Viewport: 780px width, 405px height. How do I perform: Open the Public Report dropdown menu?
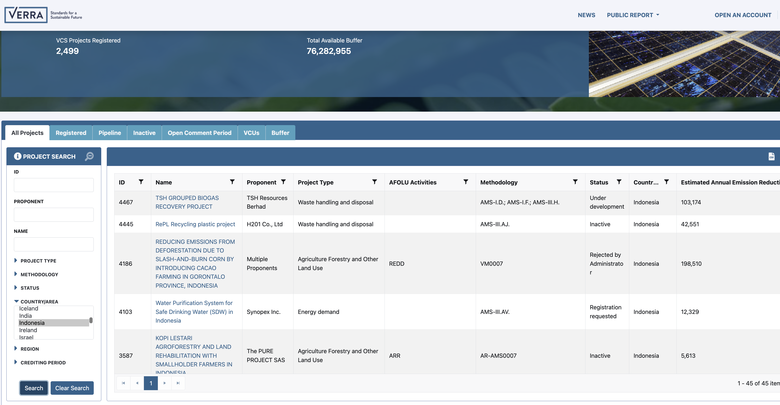pyautogui.click(x=633, y=15)
